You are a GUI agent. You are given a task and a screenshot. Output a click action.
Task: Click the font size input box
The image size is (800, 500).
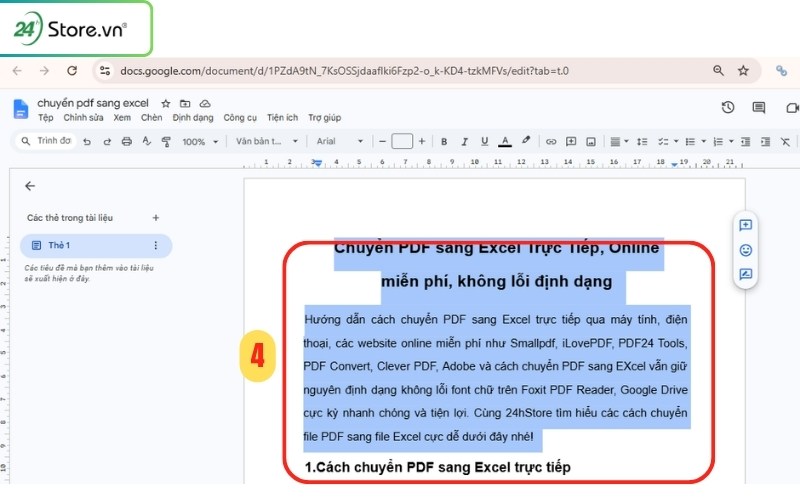[402, 141]
